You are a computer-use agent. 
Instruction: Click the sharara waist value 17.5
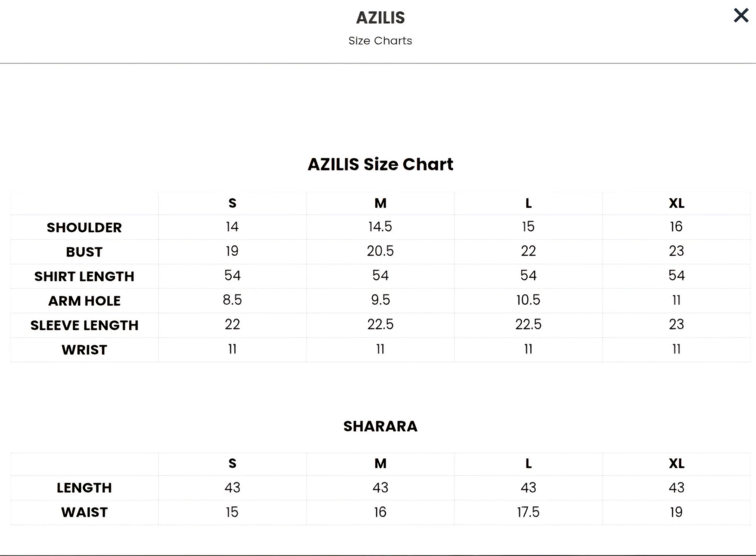pos(528,512)
